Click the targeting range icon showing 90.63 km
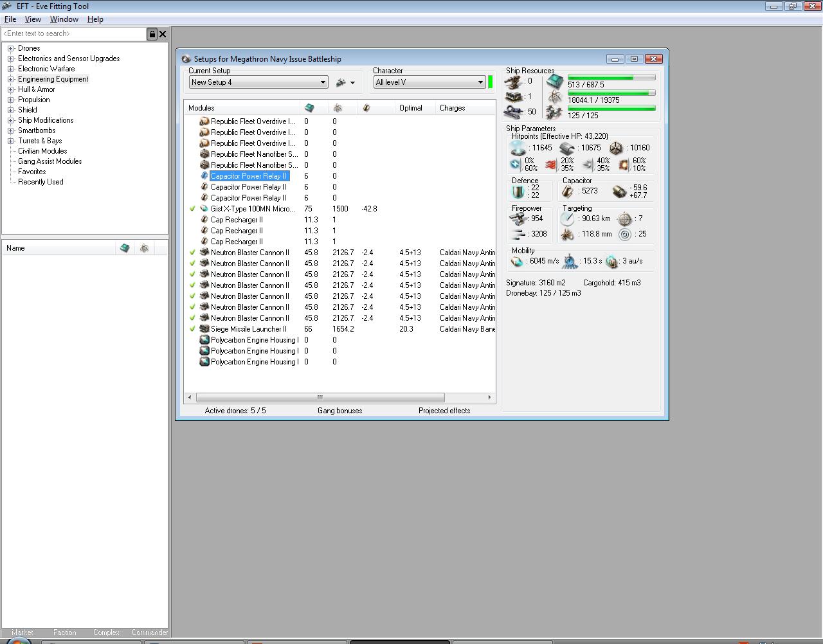The width and height of the screenshot is (823, 644). pyautogui.click(x=567, y=219)
